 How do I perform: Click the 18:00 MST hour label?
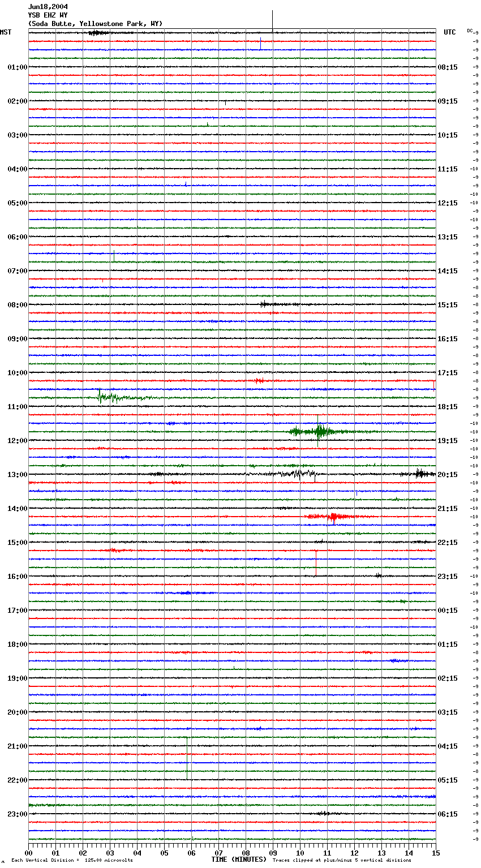point(18,644)
